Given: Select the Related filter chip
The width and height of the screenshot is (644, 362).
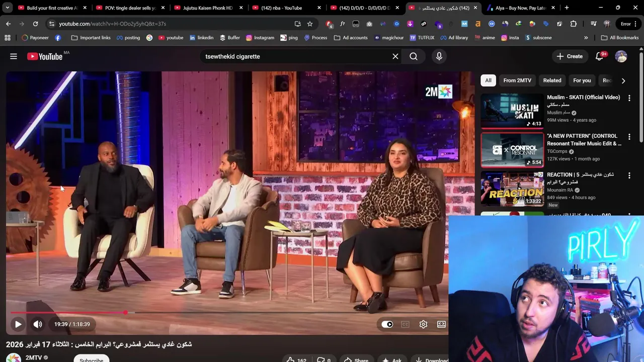Looking at the screenshot, I should pos(552,80).
